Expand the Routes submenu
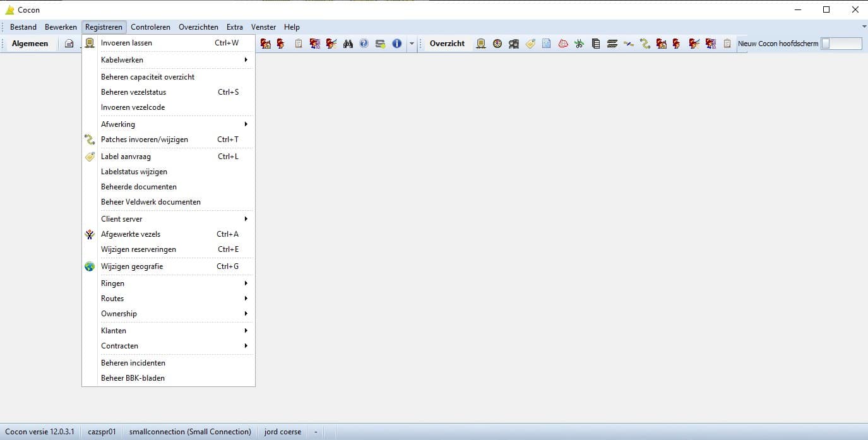Viewport: 868px width, 440px height. [169, 299]
